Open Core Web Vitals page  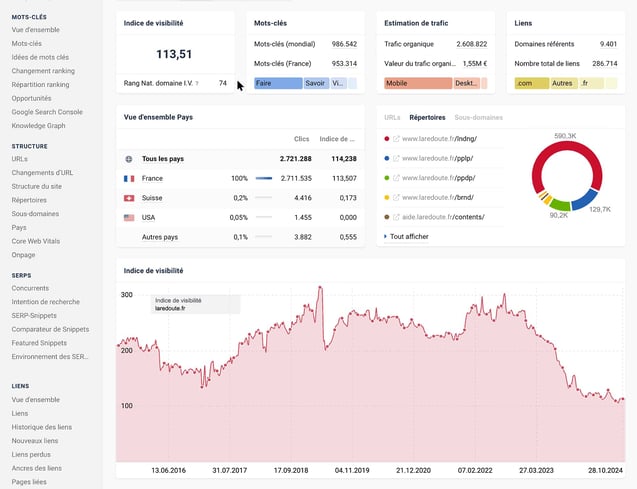pos(36,241)
